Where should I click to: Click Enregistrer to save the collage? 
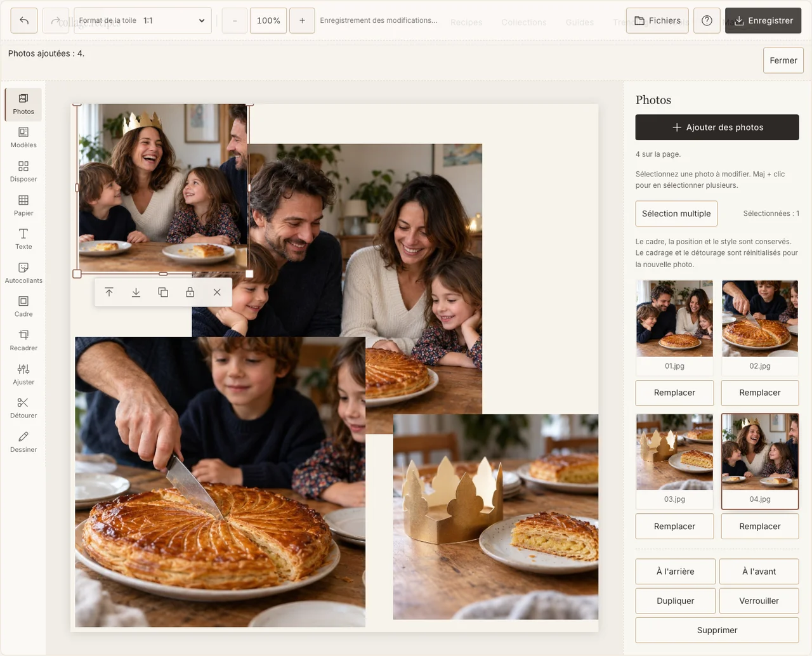tap(763, 21)
